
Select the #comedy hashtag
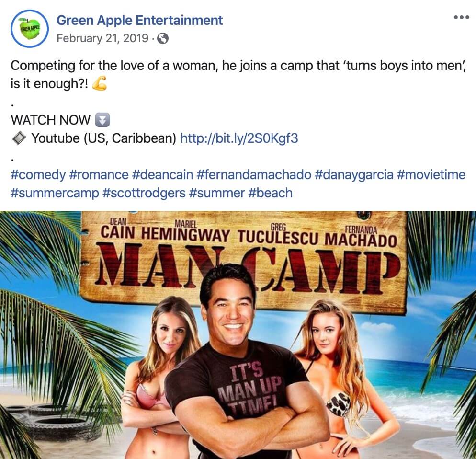(x=38, y=175)
